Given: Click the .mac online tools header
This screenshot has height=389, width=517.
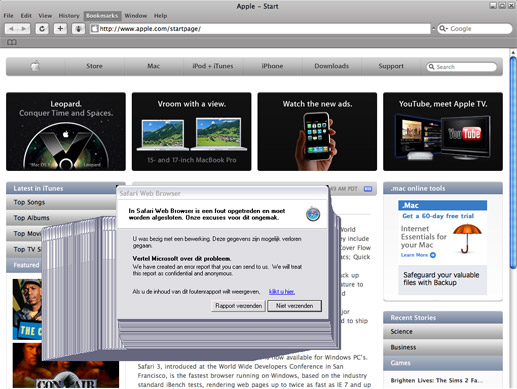Looking at the screenshot, I should click(443, 188).
